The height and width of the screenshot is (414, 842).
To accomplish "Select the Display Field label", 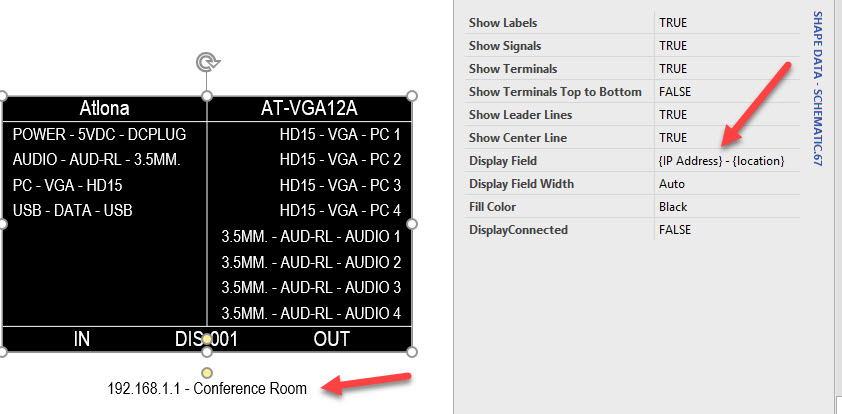I will point(503,161).
